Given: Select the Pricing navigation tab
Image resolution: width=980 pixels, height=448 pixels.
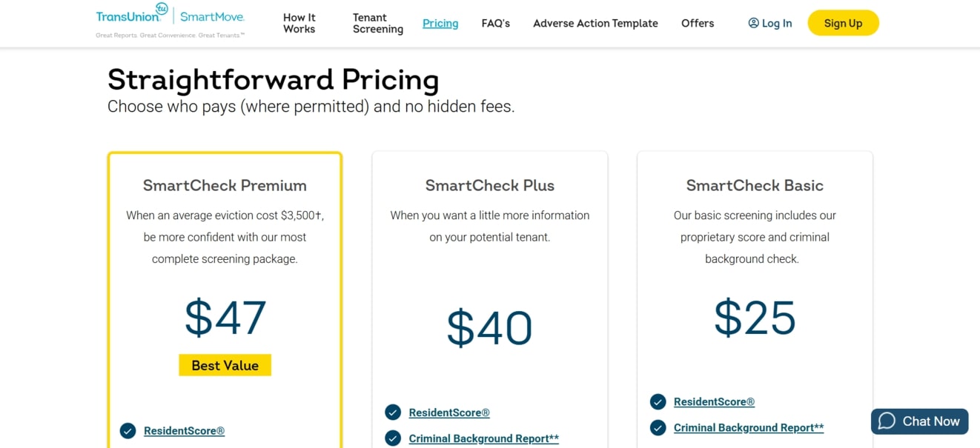Looking at the screenshot, I should pyautogui.click(x=440, y=23).
